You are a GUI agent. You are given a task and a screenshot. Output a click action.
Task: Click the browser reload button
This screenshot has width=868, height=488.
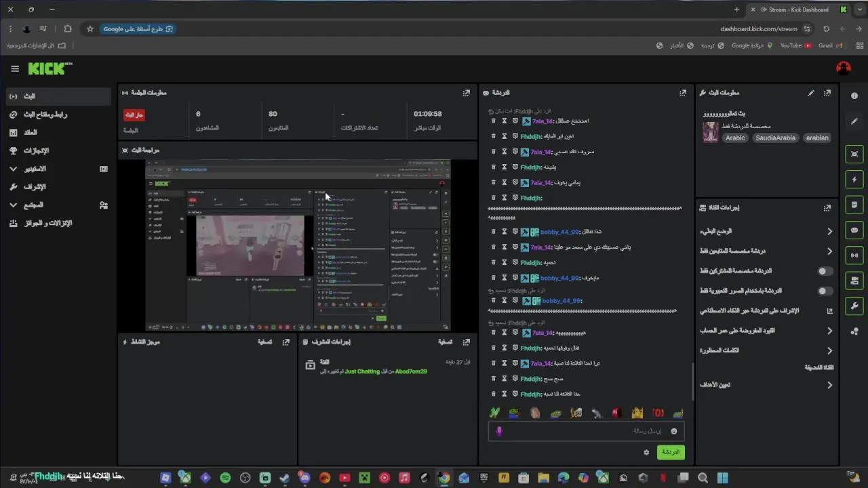826,29
